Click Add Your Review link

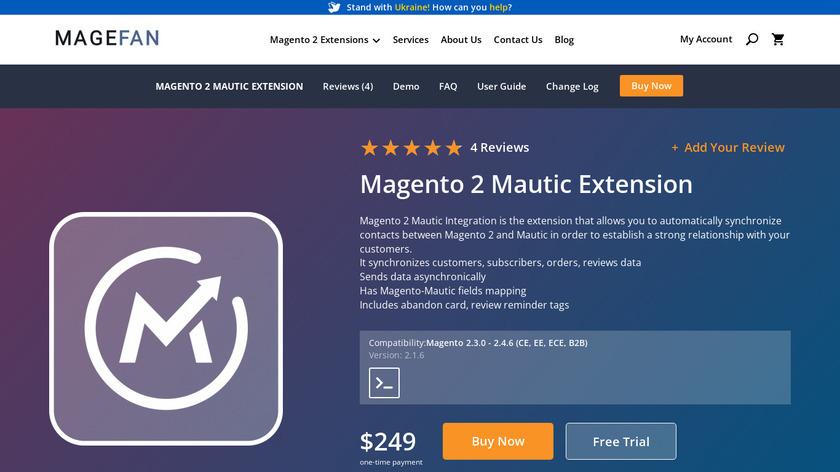point(728,147)
